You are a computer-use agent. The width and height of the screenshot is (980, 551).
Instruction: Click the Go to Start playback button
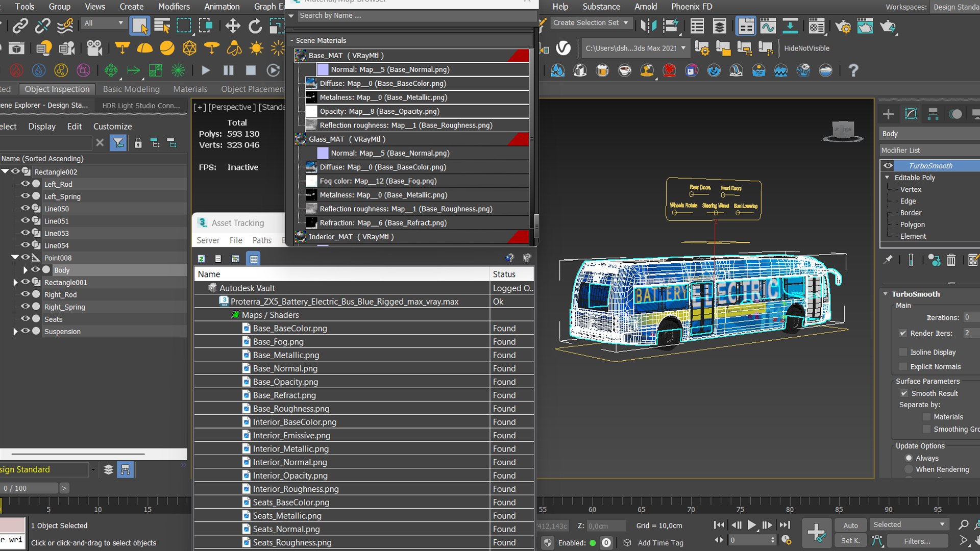[719, 525]
